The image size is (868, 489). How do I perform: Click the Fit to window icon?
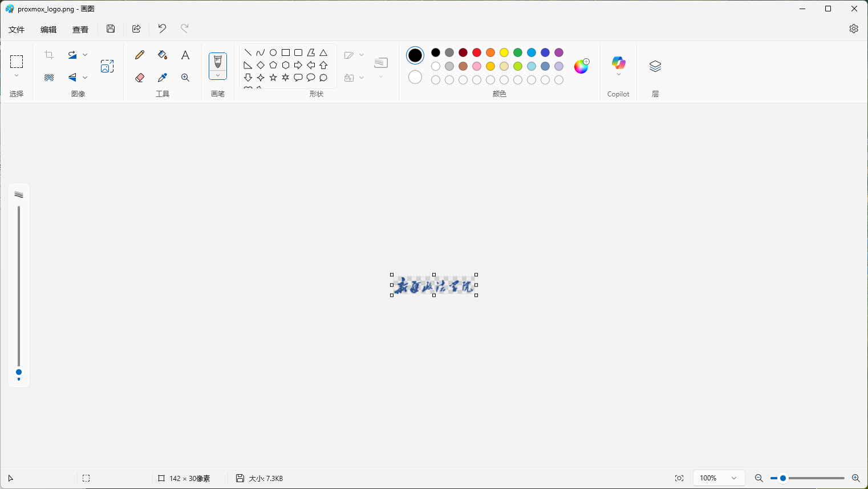pos(679,478)
